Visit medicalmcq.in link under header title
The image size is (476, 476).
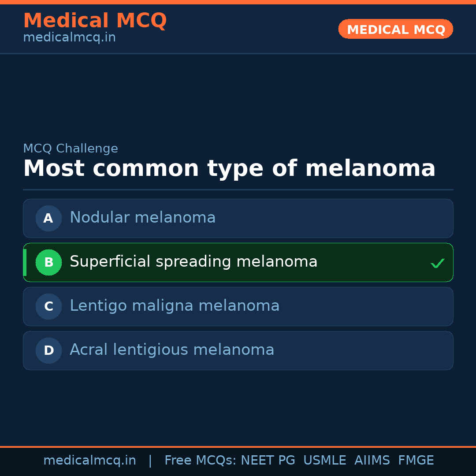point(69,38)
